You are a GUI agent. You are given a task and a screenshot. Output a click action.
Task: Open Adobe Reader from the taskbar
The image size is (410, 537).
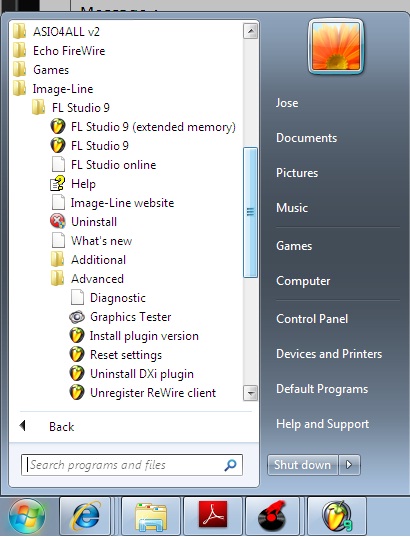coord(213,516)
